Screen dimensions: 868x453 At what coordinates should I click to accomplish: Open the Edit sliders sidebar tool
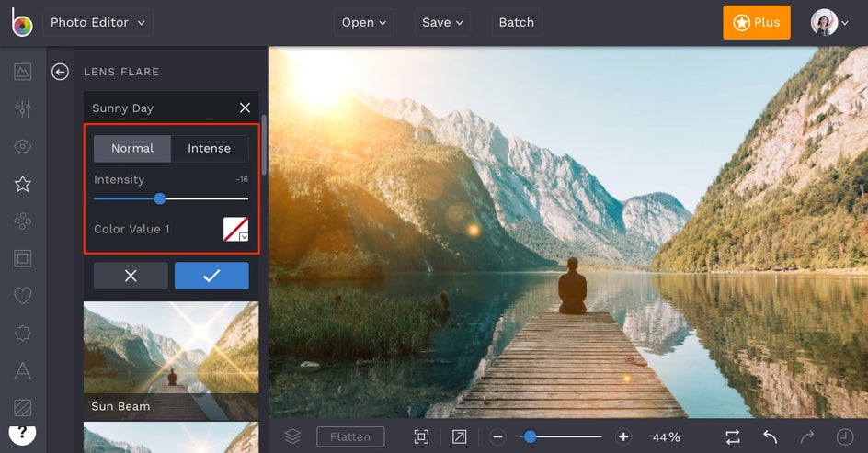pos(23,109)
